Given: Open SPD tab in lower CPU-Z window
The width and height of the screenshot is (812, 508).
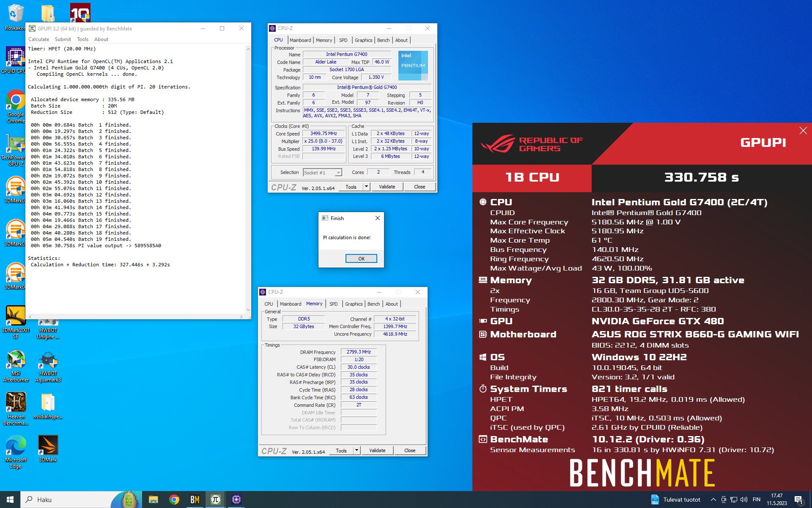Looking at the screenshot, I should 334,304.
